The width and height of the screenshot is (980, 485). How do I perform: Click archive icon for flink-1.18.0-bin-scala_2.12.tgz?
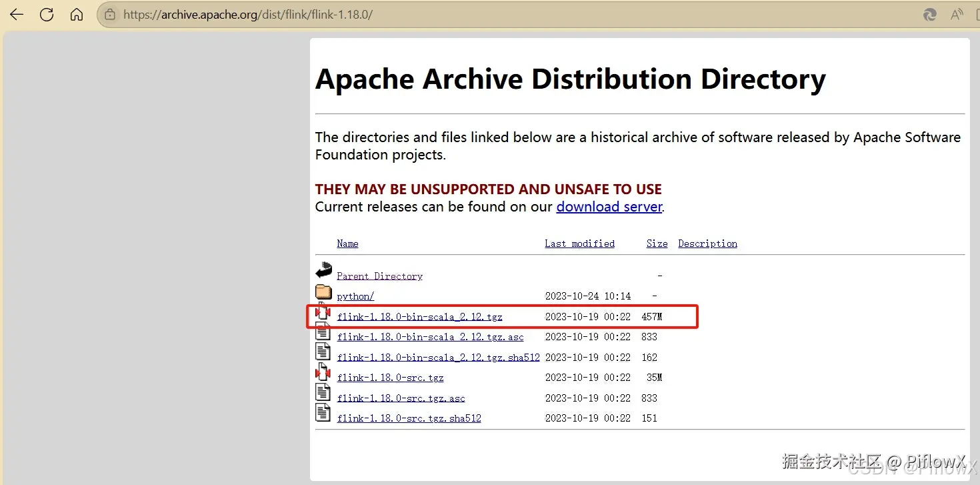[323, 311]
